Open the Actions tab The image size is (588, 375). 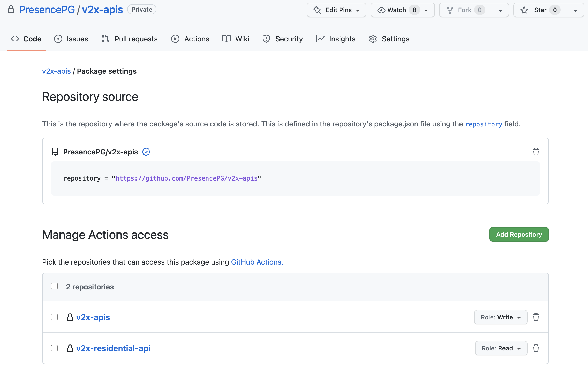[x=190, y=39]
